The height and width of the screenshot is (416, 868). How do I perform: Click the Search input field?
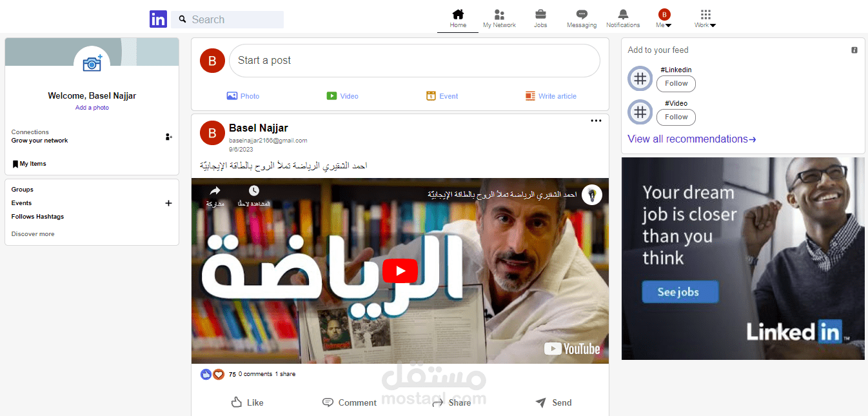click(x=227, y=19)
